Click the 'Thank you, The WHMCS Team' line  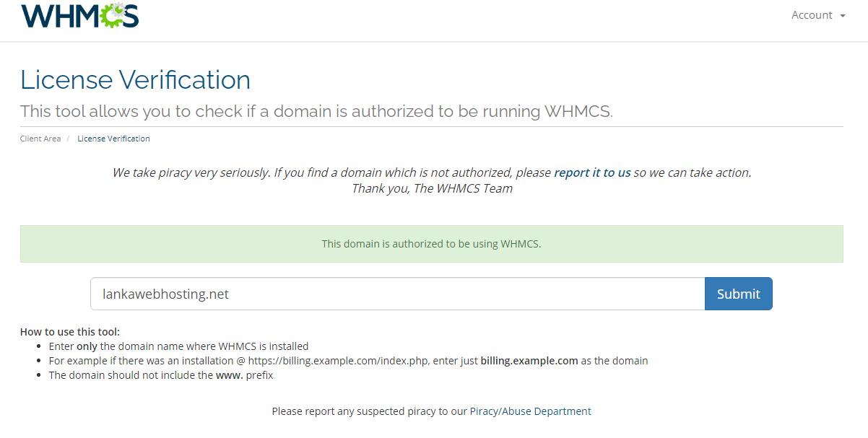click(432, 188)
